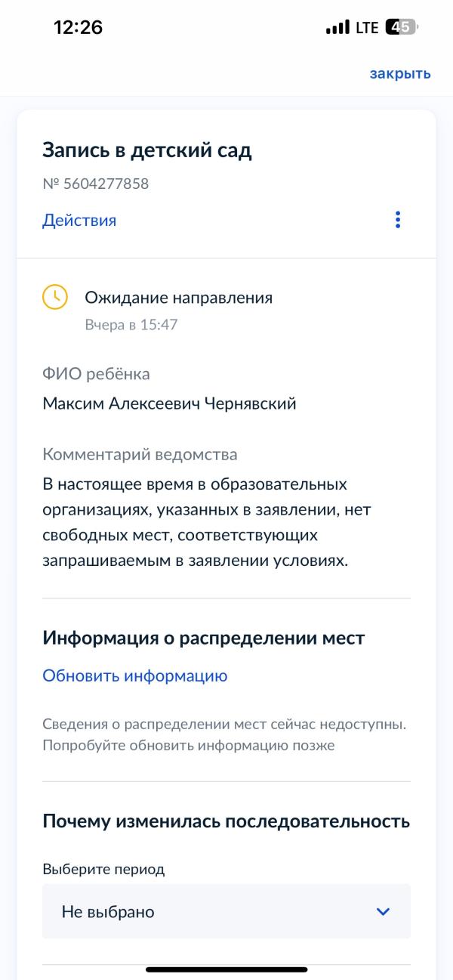Tap the Выберите период label
The width and height of the screenshot is (453, 980).
103,869
